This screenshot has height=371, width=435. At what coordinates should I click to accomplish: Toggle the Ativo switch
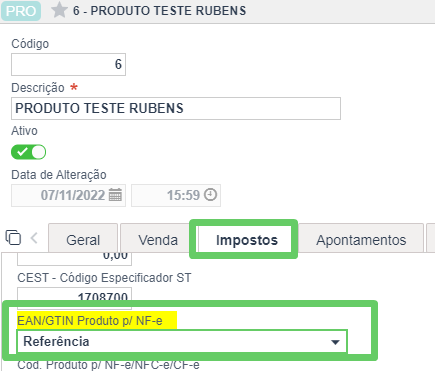(28, 152)
